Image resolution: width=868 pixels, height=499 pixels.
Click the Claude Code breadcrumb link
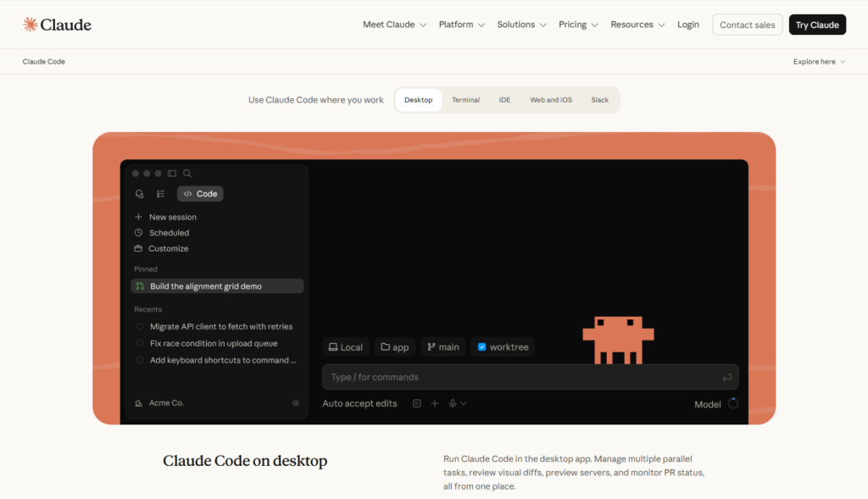(44, 61)
